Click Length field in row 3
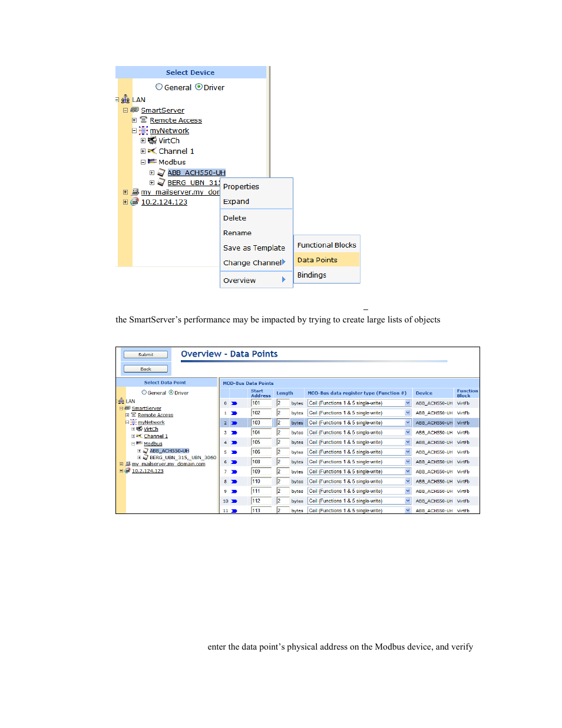Image resolution: width=562 pixels, height=728 pixels. click(283, 433)
